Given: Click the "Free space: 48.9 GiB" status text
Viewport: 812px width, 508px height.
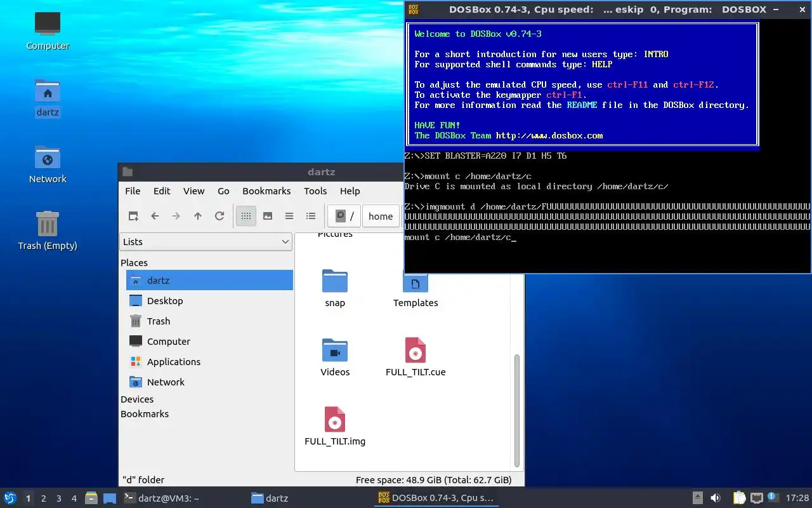Looking at the screenshot, I should 434,480.
